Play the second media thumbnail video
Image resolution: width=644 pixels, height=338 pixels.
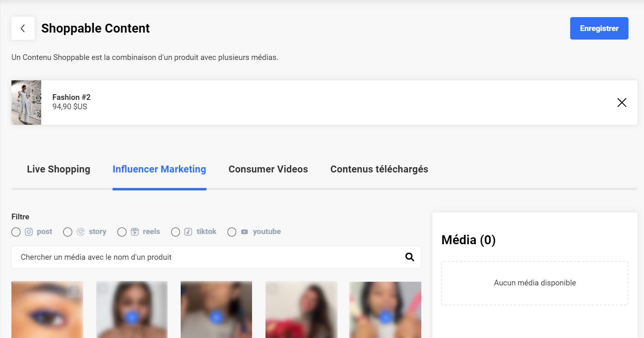(132, 317)
